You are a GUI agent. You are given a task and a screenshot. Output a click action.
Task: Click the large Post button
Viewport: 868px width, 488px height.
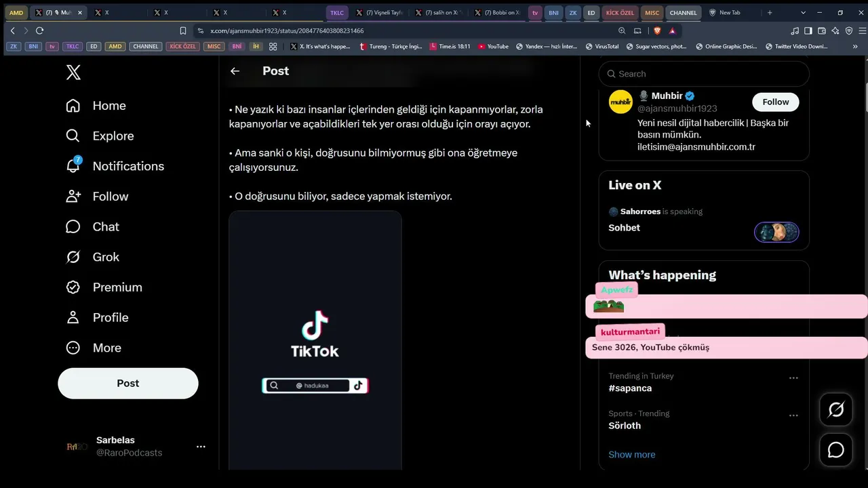tap(128, 383)
